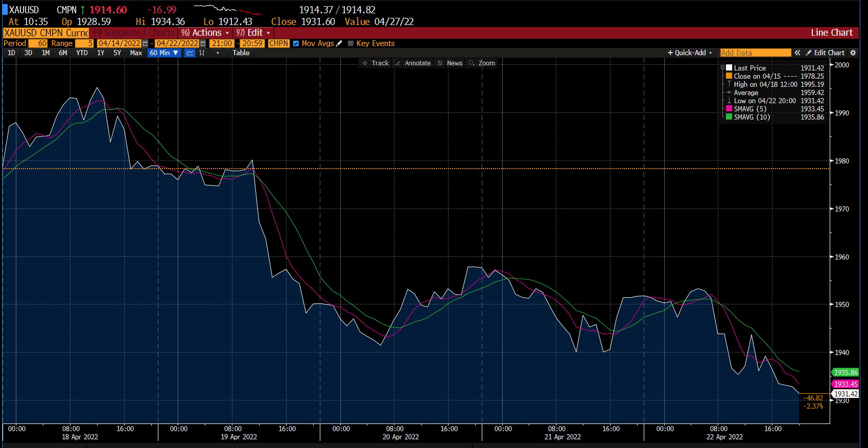Open the end date calendar picker

pyautogui.click(x=203, y=43)
